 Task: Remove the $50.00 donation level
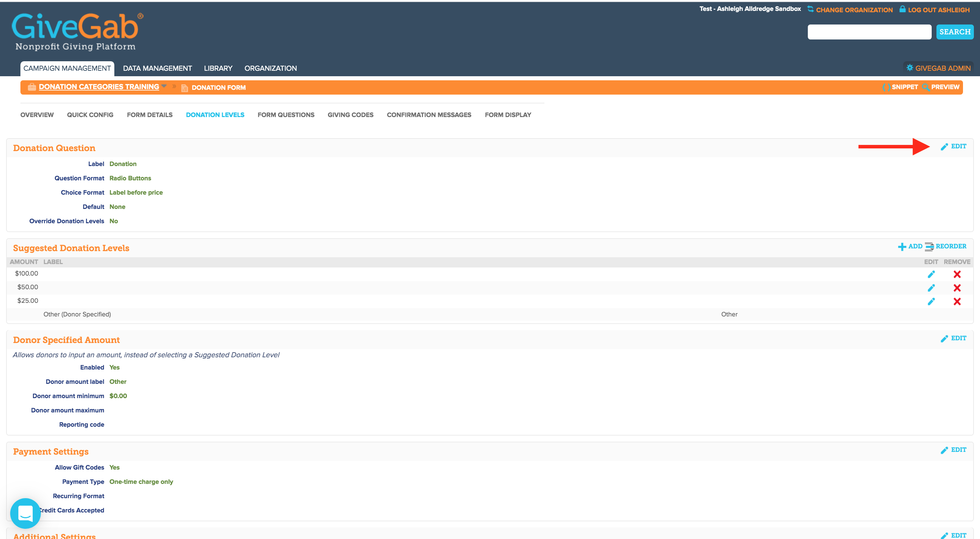point(957,288)
